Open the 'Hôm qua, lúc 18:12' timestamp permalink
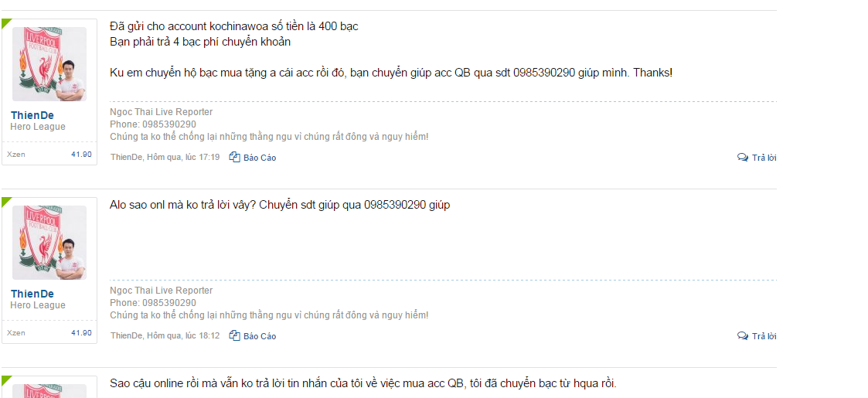 click(183, 335)
